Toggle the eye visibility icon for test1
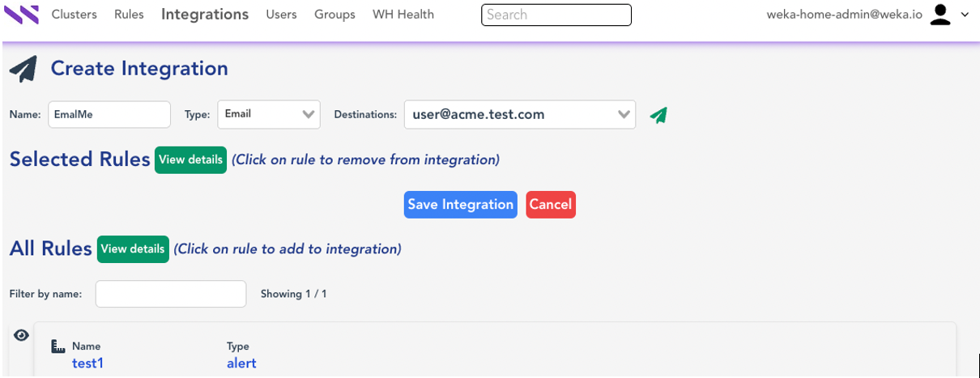Image resolution: width=980 pixels, height=378 pixels. click(22, 335)
